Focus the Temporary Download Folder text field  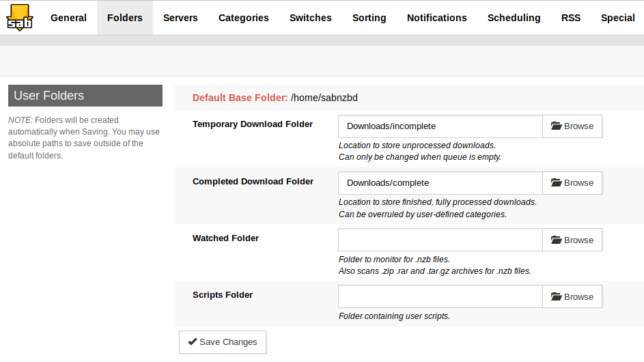coord(440,126)
